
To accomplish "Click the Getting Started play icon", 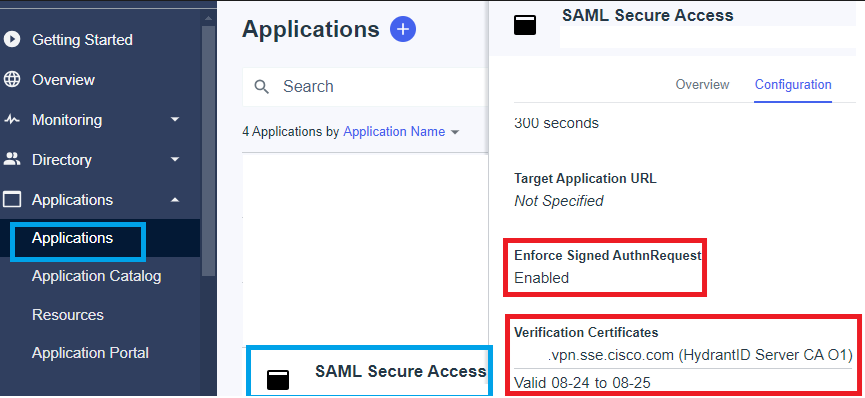I will tap(12, 40).
